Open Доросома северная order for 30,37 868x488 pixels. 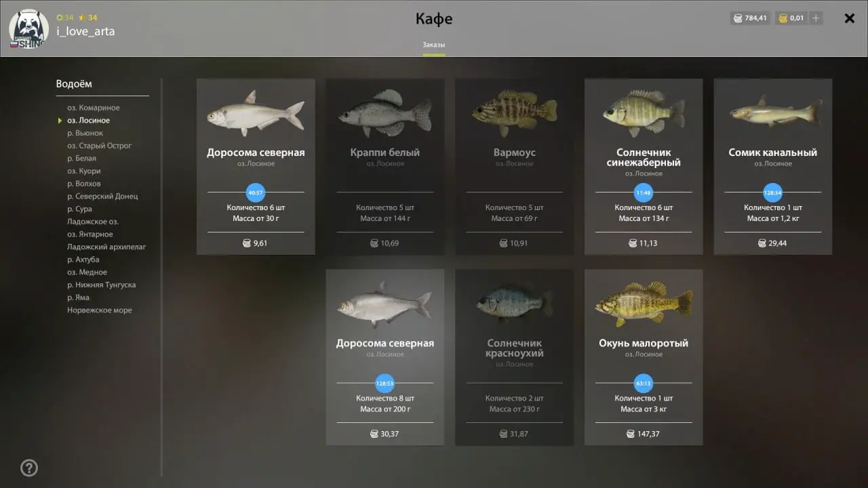pos(385,357)
